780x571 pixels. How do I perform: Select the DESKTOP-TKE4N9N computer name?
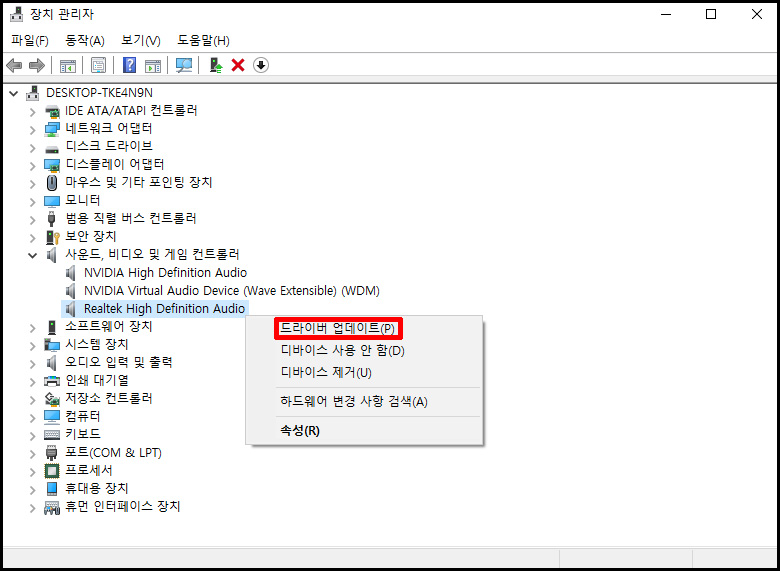tap(99, 93)
